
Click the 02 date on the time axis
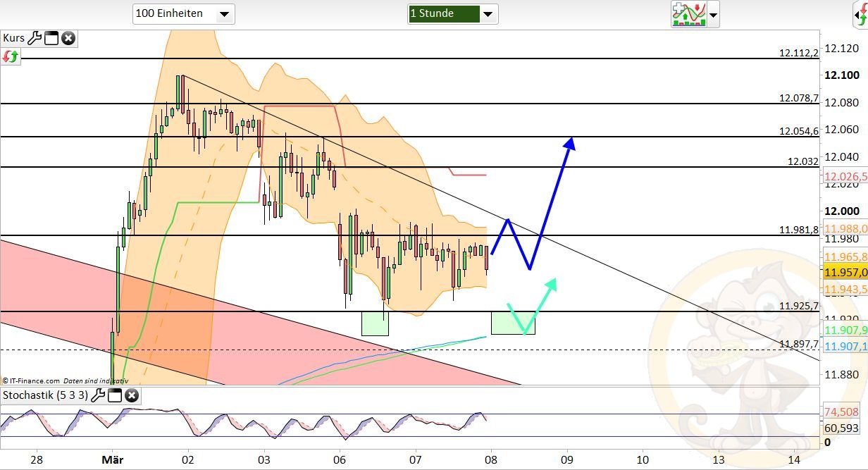(187, 459)
